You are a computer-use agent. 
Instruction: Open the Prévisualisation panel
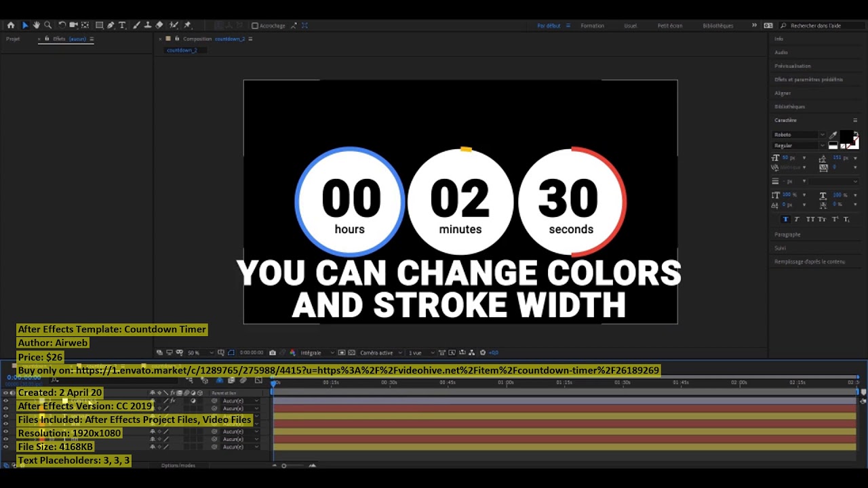(x=792, y=66)
